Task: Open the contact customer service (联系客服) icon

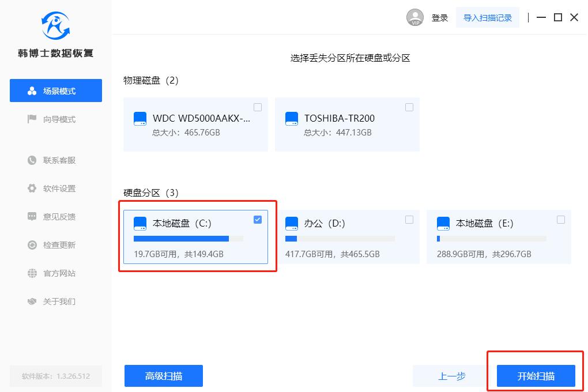Action: coord(32,160)
